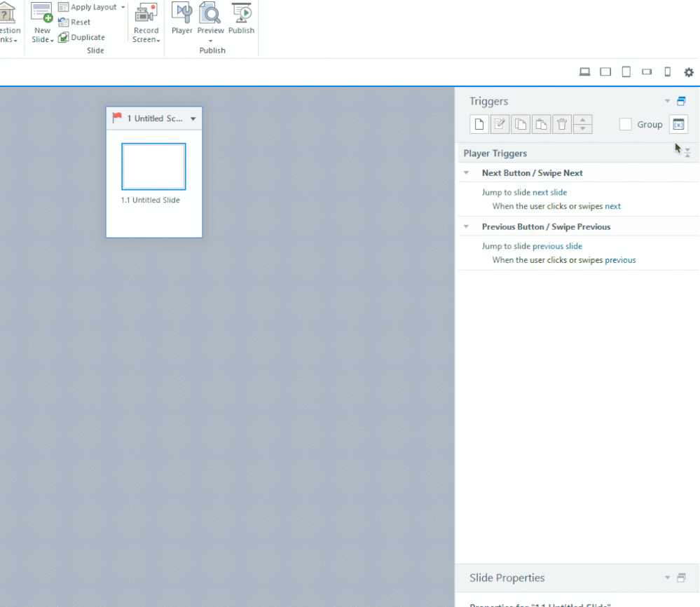
Task: Move trigger down arrow
Action: [582, 129]
